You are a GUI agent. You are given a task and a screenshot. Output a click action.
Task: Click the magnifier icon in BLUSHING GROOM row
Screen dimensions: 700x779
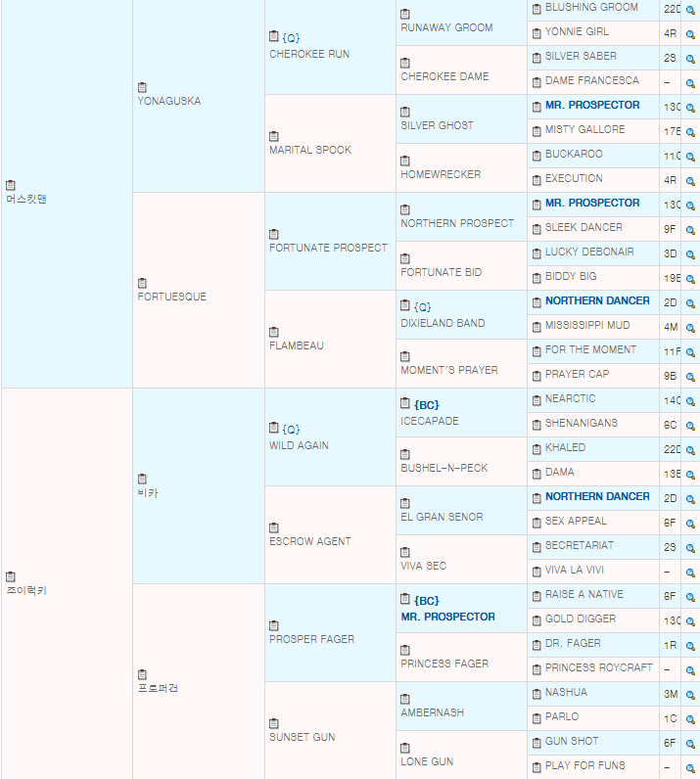pyautogui.click(x=690, y=9)
